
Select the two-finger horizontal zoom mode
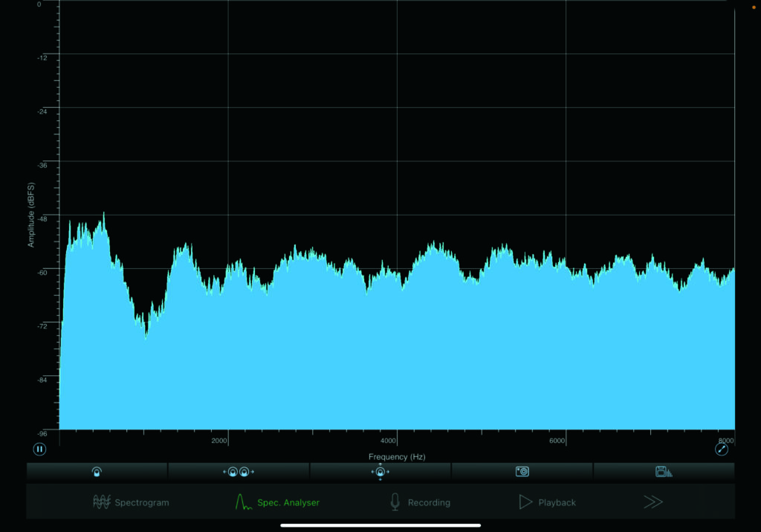tap(239, 472)
